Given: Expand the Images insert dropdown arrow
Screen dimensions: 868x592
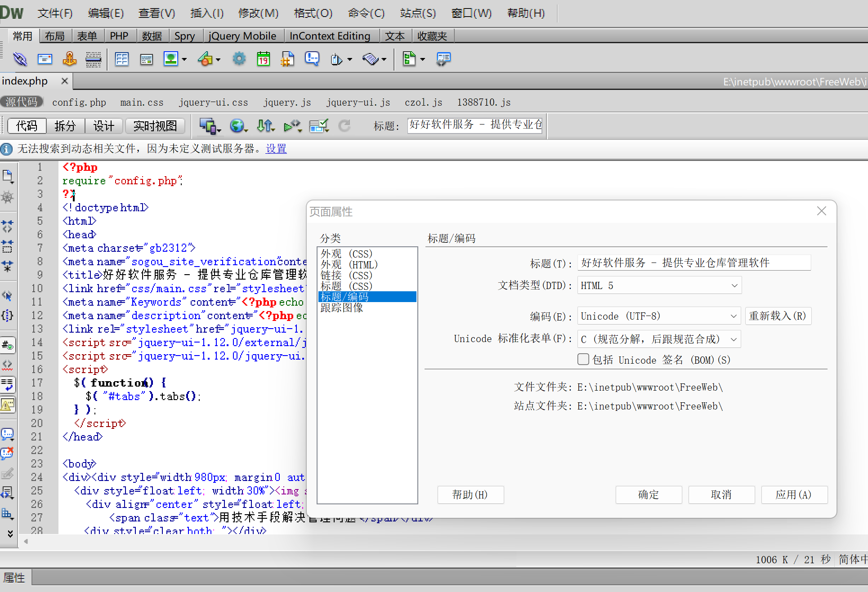Looking at the screenshot, I should (184, 59).
